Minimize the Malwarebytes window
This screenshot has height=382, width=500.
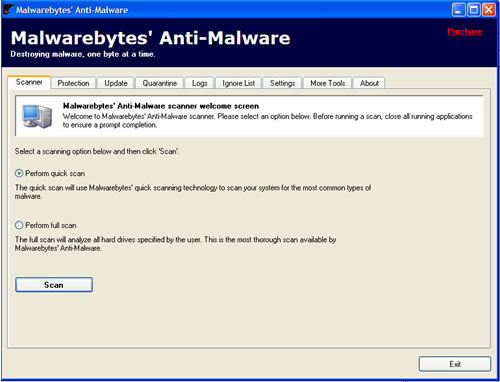click(458, 10)
